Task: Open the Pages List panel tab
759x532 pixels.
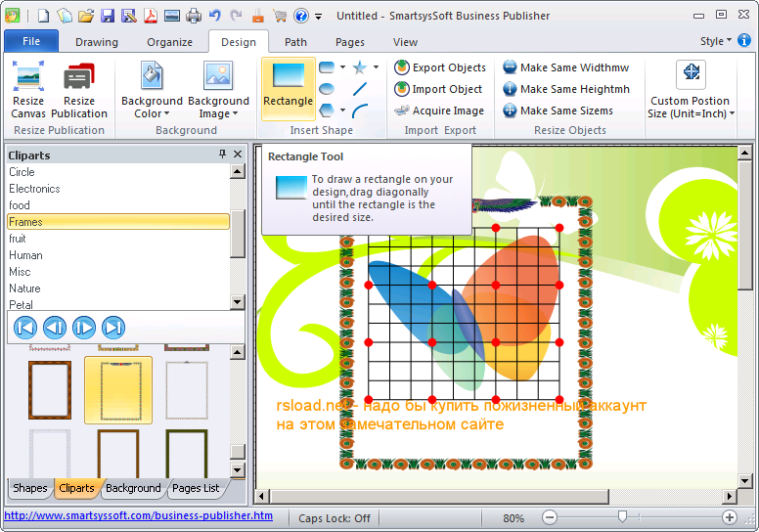Action: coord(196,488)
